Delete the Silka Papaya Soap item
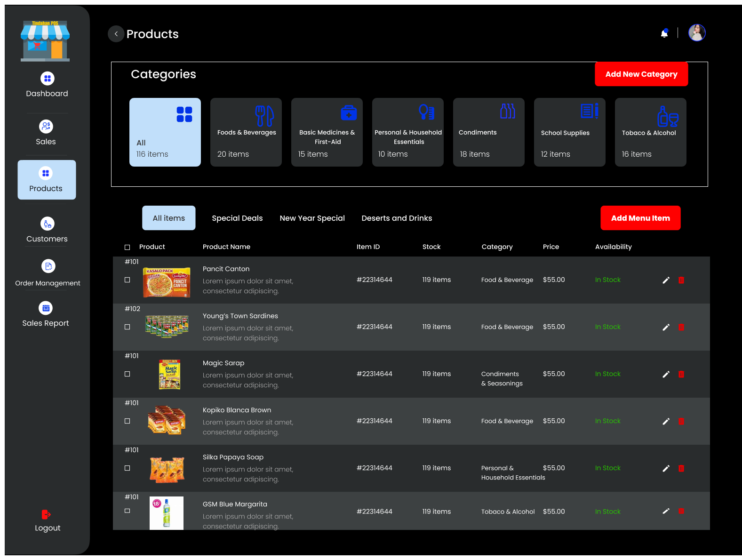Image resolution: width=742 pixels, height=560 pixels. tap(681, 468)
